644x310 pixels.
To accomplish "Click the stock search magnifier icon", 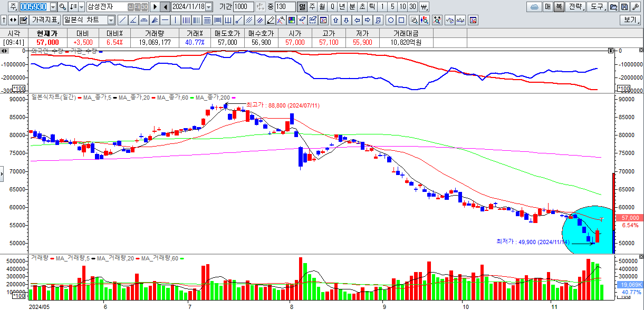I will click(x=63, y=7).
